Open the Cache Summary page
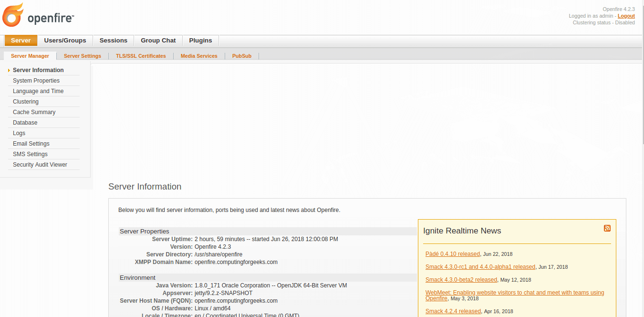Image resolution: width=644 pixels, height=317 pixels. [x=34, y=112]
